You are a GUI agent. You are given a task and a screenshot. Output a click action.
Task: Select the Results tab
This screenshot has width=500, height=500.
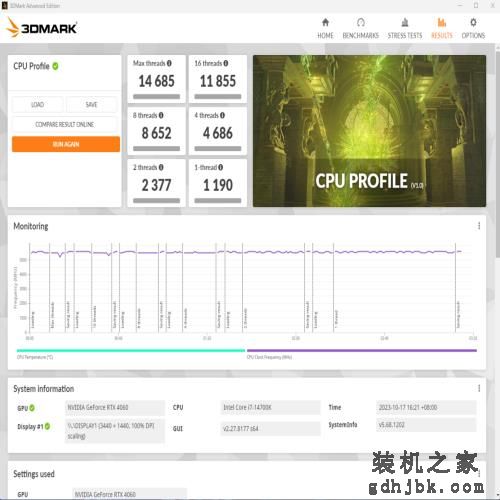coord(442,29)
